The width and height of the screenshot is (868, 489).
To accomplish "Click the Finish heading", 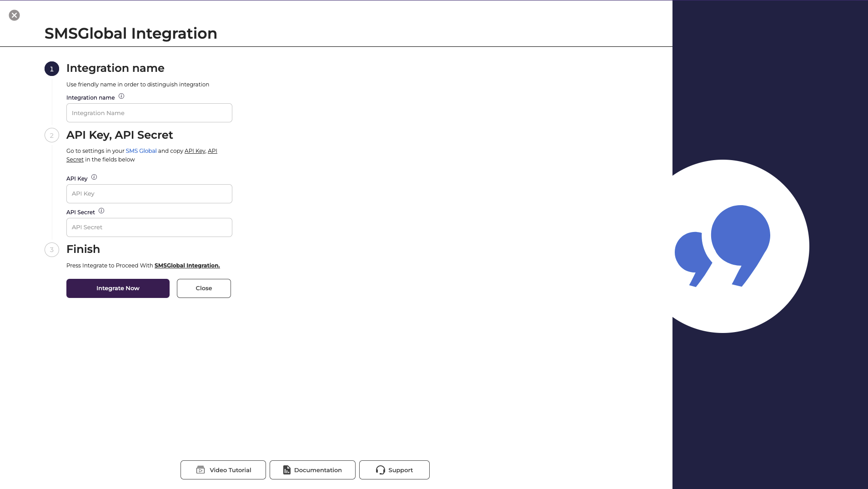I will [83, 249].
